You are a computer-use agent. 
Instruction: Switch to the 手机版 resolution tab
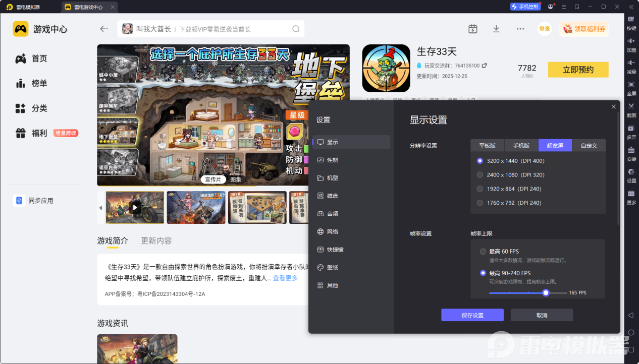(521, 146)
